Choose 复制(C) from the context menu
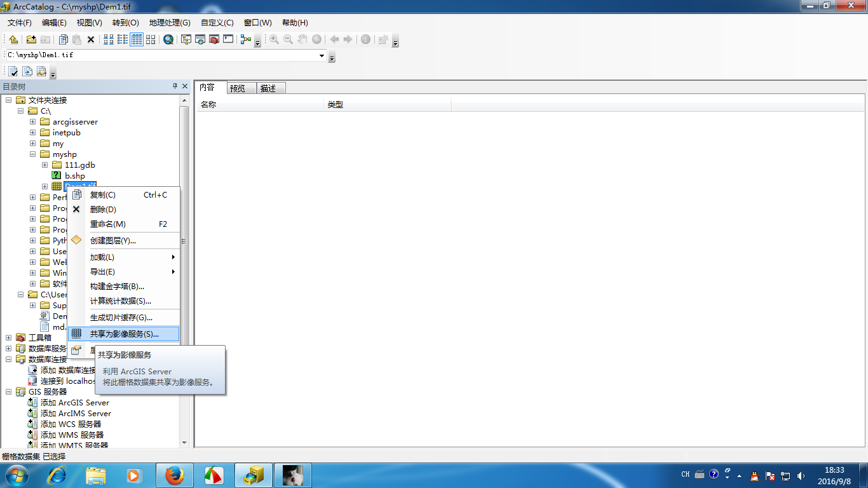 (x=124, y=195)
